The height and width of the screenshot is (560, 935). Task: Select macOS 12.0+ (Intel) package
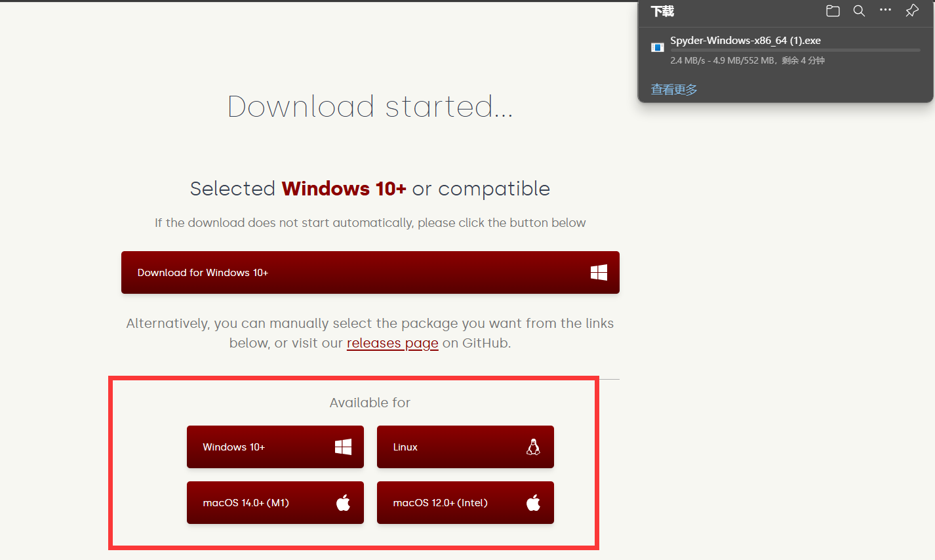coord(466,502)
